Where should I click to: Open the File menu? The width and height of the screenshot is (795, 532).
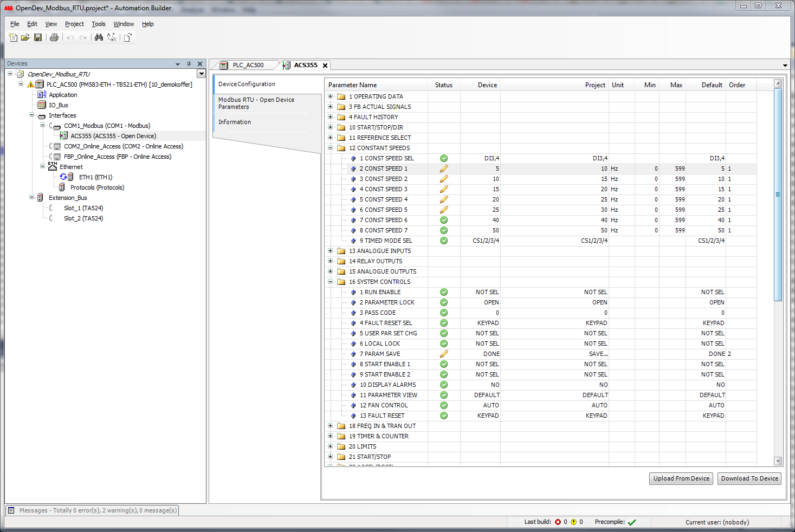[15, 24]
